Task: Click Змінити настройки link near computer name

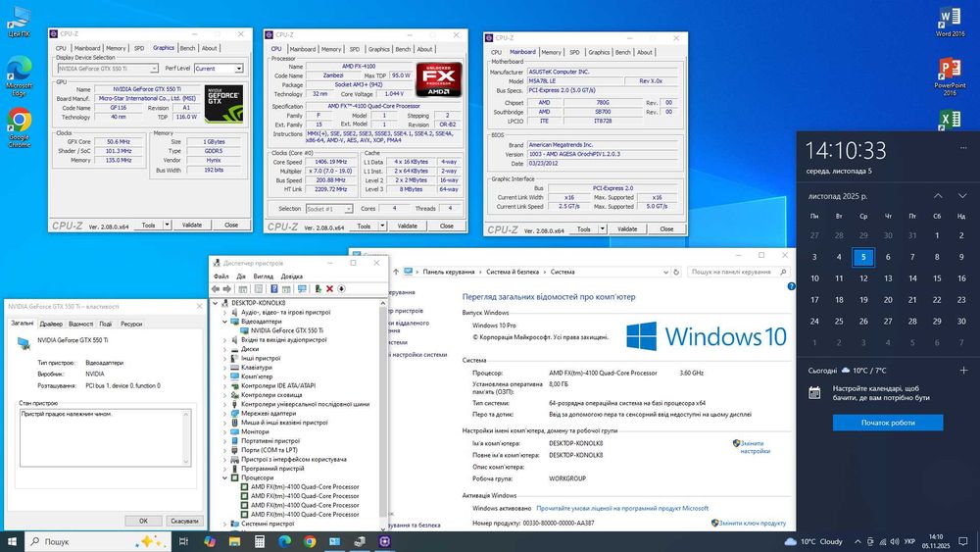Action: [x=755, y=447]
